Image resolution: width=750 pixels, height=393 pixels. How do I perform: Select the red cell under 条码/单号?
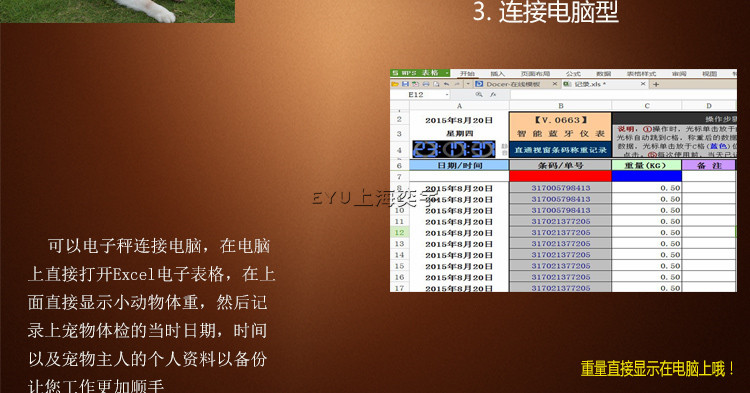click(x=560, y=176)
